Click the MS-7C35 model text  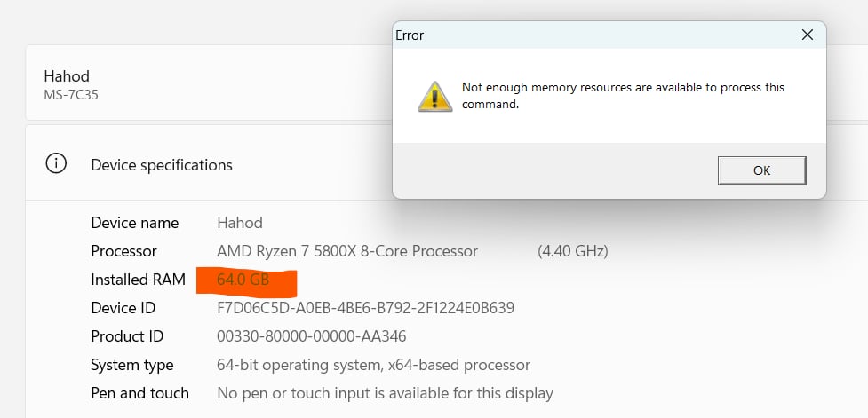(71, 95)
